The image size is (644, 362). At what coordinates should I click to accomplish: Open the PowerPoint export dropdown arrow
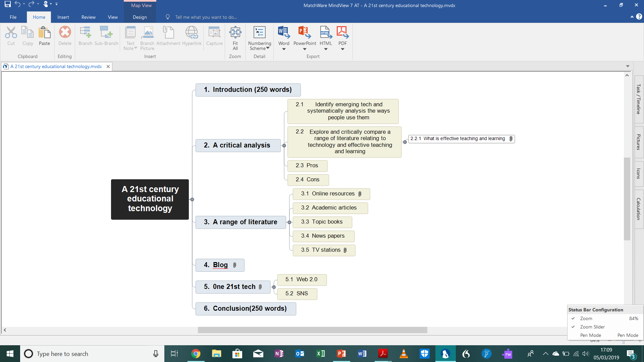(x=305, y=49)
